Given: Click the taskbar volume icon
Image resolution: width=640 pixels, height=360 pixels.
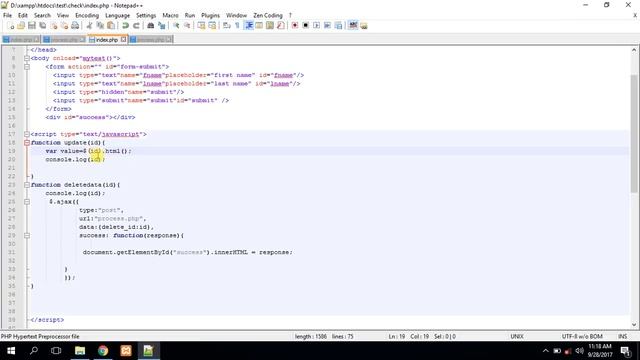Looking at the screenshot, I should [x=579, y=351].
